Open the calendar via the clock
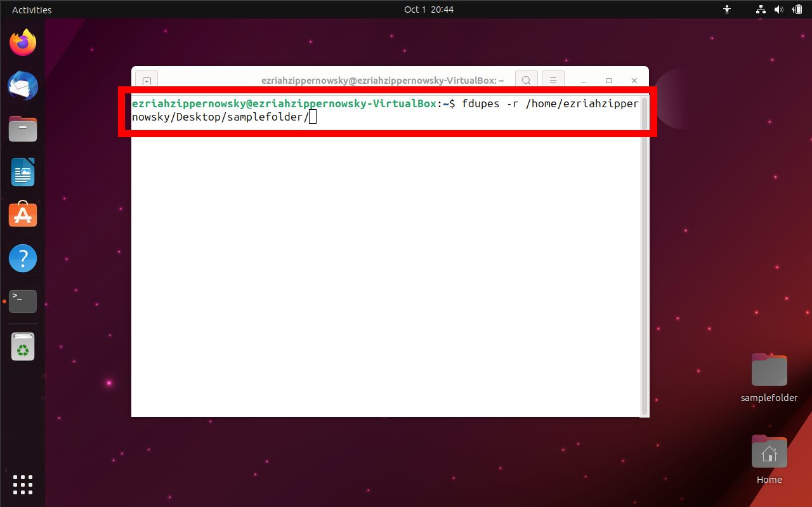 [428, 10]
